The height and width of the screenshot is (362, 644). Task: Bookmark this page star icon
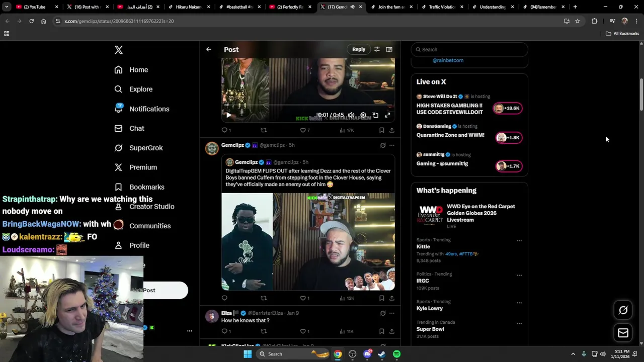(x=578, y=21)
